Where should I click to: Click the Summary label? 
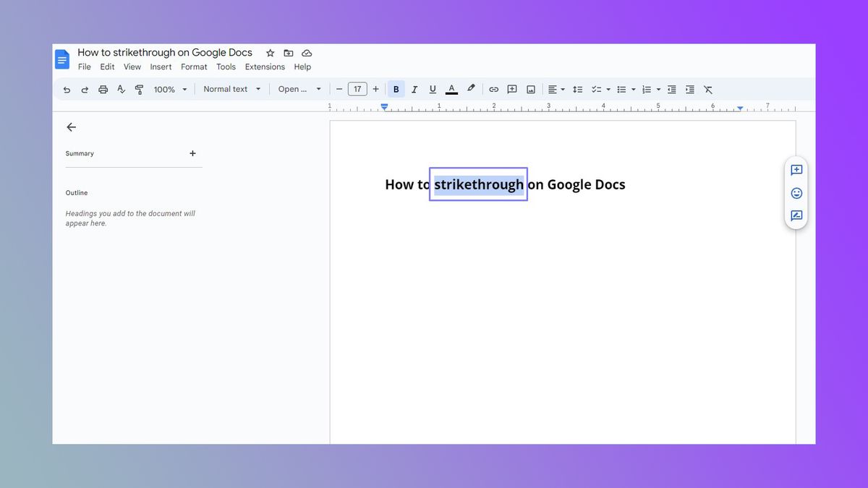point(80,153)
